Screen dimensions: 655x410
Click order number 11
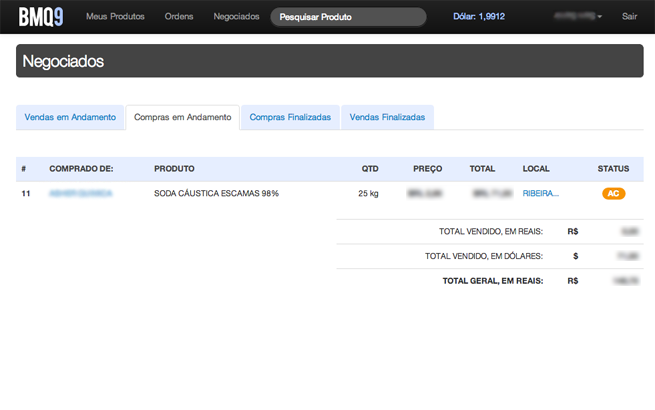click(x=26, y=194)
